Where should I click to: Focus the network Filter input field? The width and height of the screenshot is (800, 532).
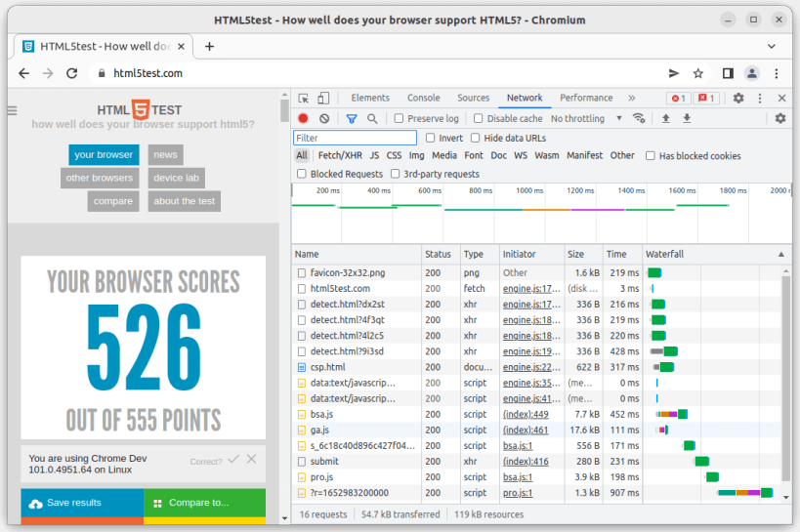coord(356,138)
